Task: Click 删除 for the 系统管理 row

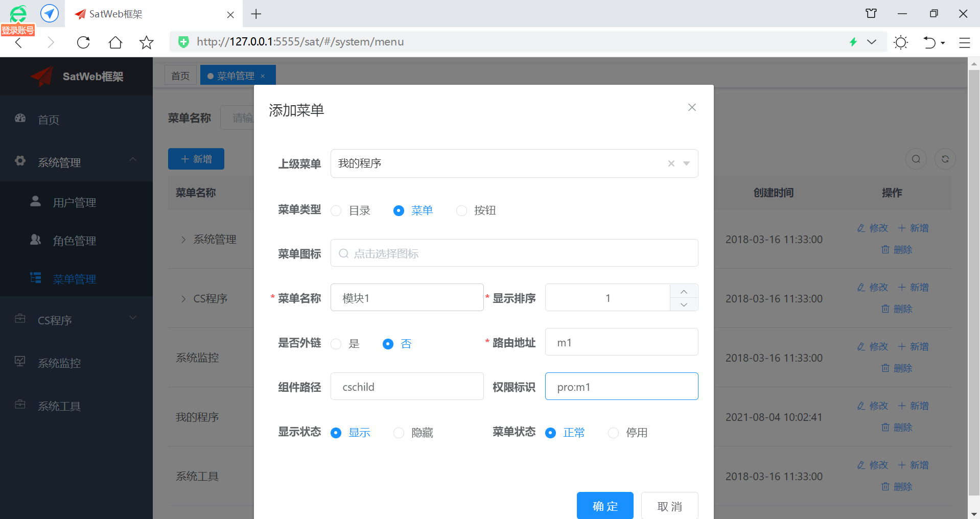Action: pyautogui.click(x=897, y=249)
